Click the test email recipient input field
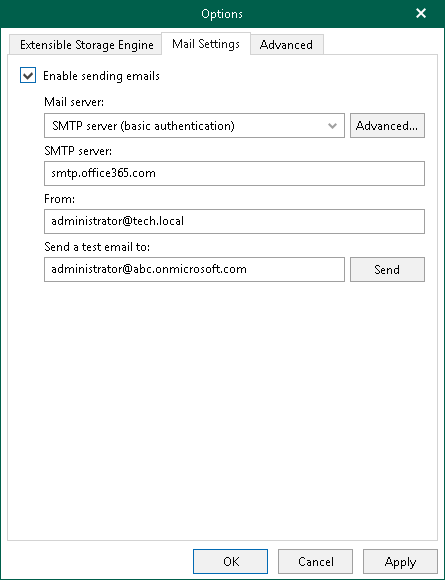This screenshot has height=580, width=445. point(194,269)
